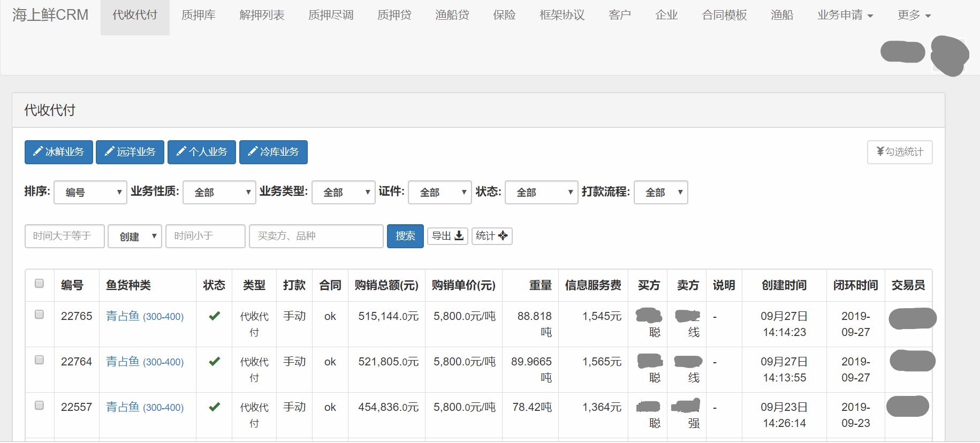Open the 远洋业务 edit button
Viewport: 980px width, 443px height.
tap(130, 152)
